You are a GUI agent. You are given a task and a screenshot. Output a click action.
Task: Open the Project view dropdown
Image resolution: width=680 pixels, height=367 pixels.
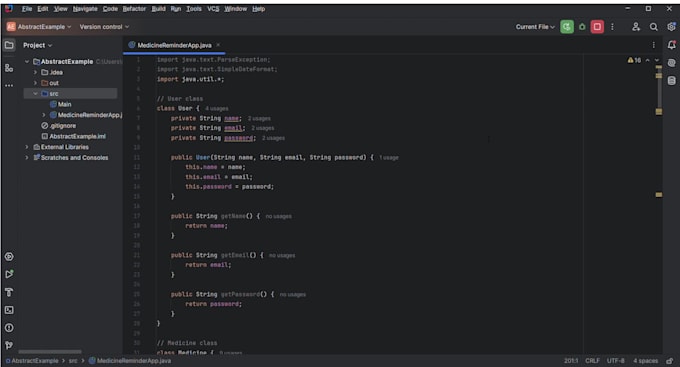37,45
